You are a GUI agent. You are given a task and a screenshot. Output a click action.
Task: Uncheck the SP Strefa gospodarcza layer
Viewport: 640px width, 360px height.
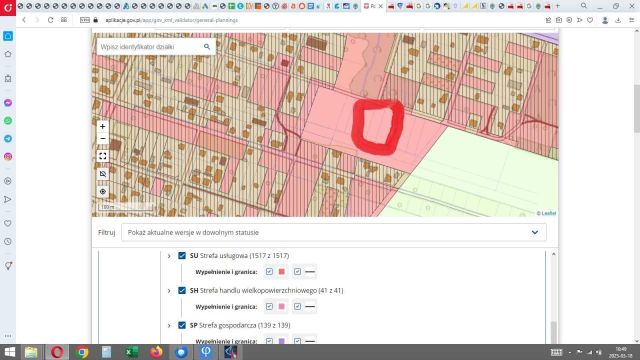182,325
